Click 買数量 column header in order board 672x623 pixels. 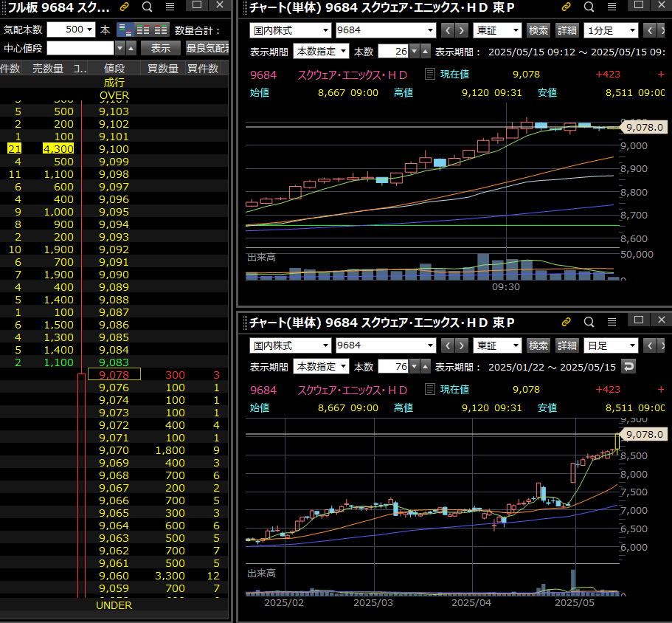click(x=163, y=69)
